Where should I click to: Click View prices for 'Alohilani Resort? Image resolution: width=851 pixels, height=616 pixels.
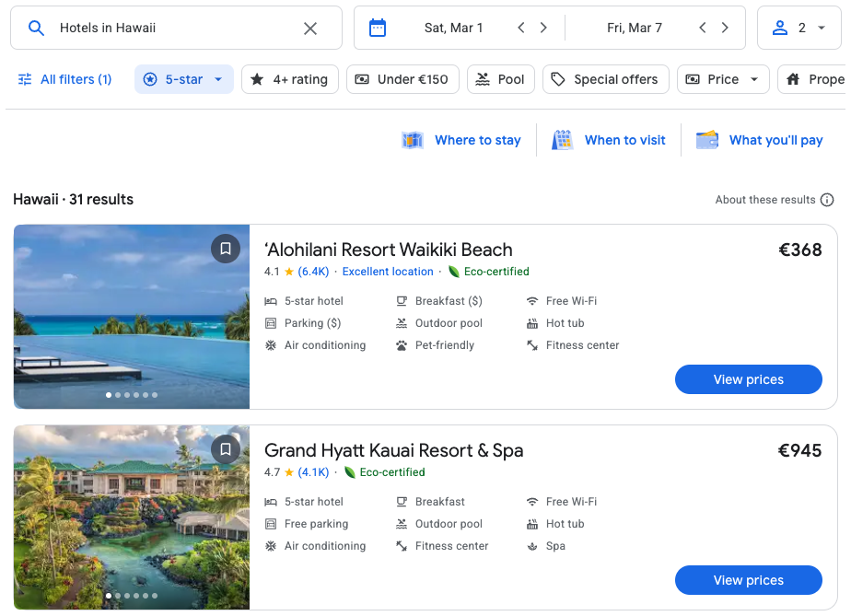click(748, 379)
